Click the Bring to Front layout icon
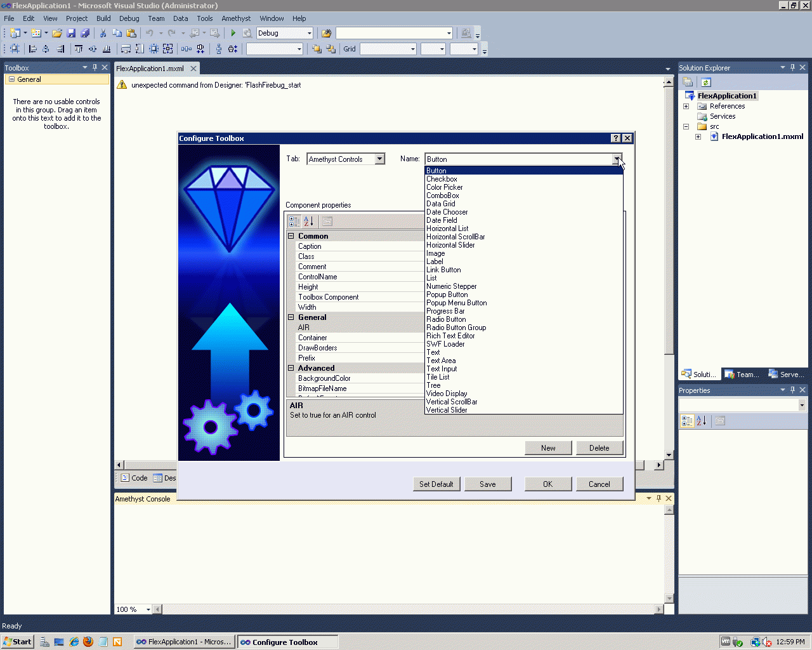This screenshot has width=812, height=650. [317, 49]
